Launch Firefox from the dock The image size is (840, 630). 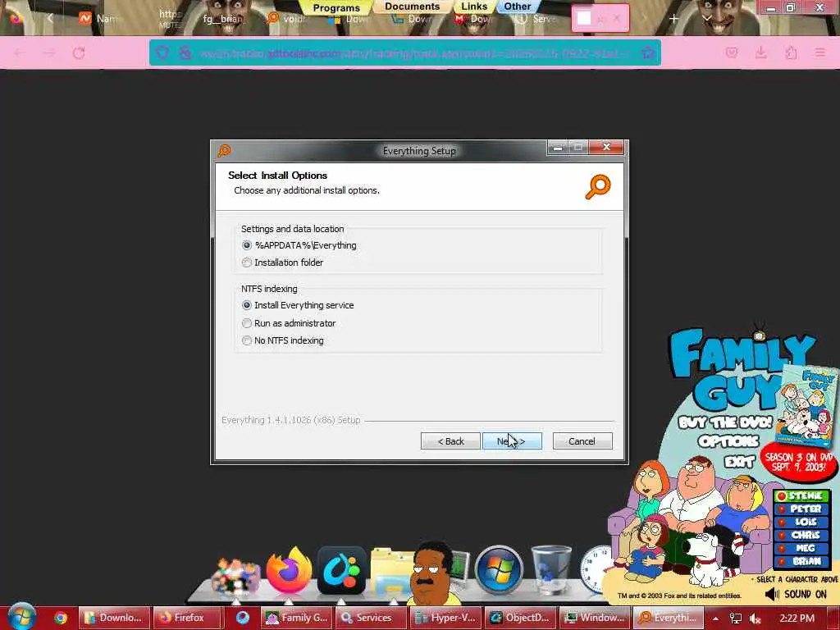click(289, 570)
